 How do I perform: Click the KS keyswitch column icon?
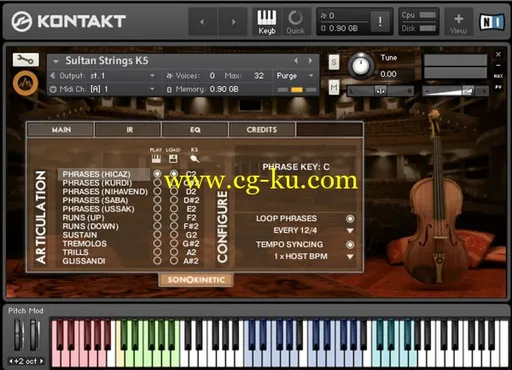click(194, 159)
